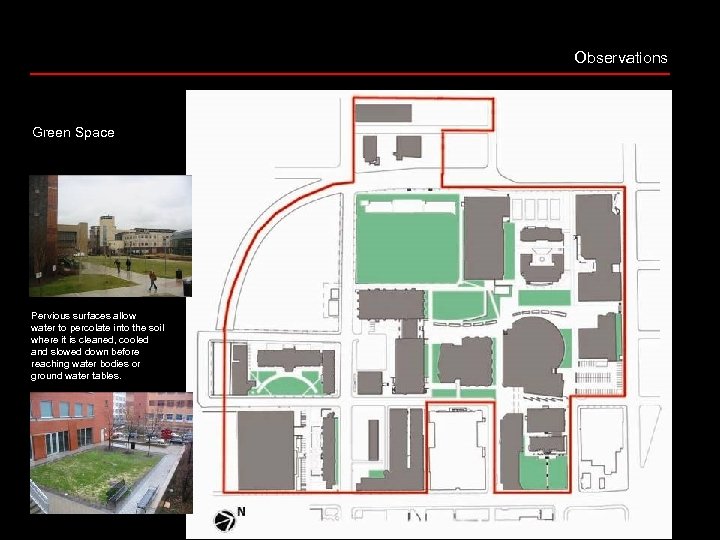Click the north arrow compass icon
Image resolution: width=720 pixels, height=540 pixels.
[225, 521]
